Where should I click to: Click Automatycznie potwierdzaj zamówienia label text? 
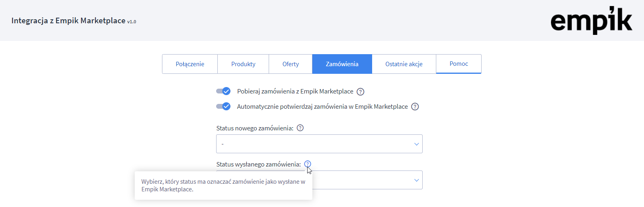point(322,107)
